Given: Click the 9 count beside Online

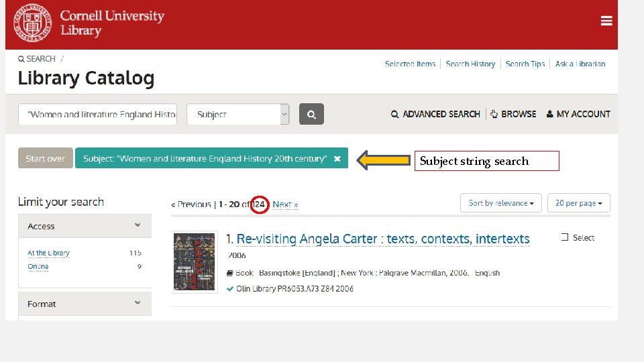Looking at the screenshot, I should point(140,266).
